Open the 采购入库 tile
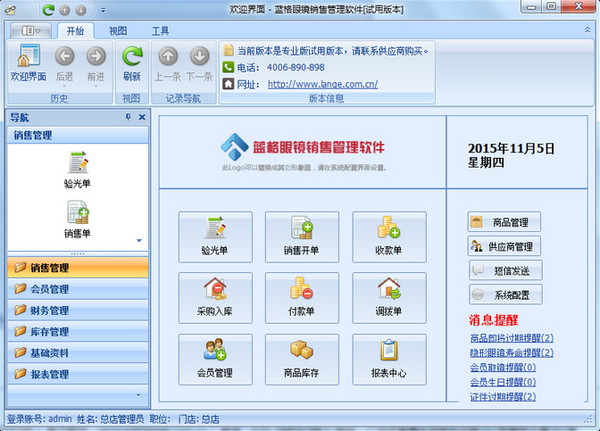600x431 pixels. point(215,298)
